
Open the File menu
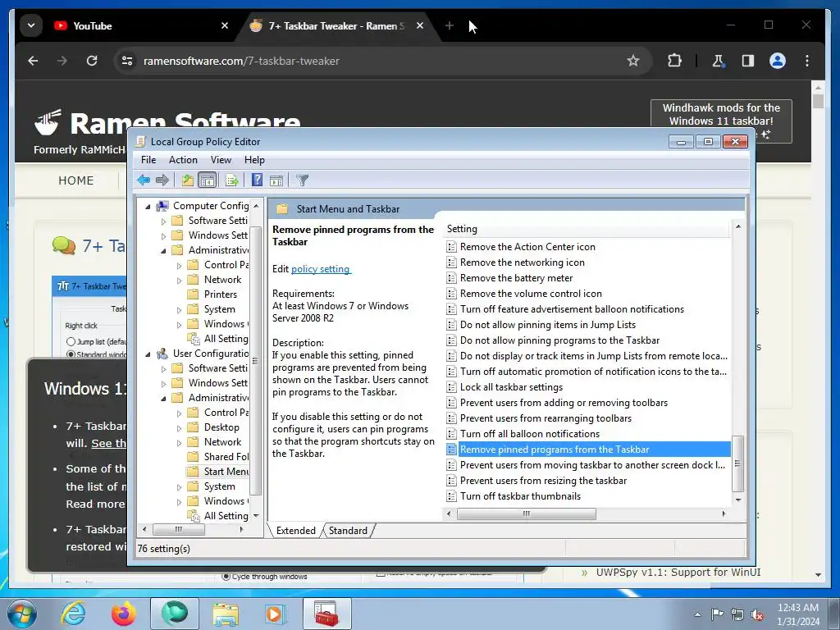[x=148, y=160]
